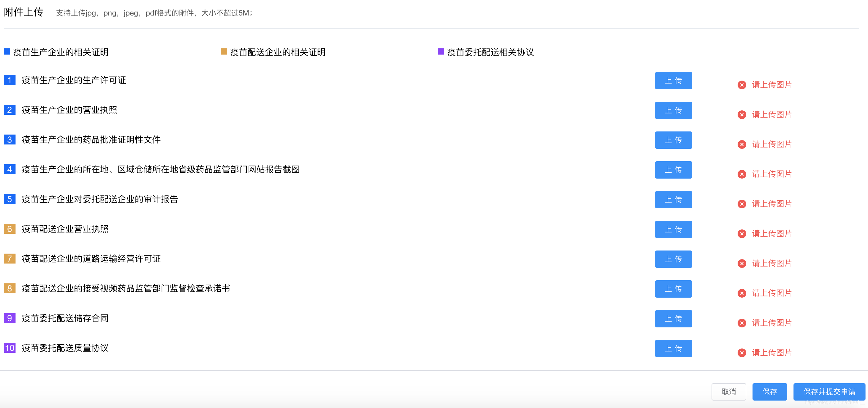Screen dimensions: 868x408
Task: Click 保存并提交申请 to submit application
Action: point(829,392)
